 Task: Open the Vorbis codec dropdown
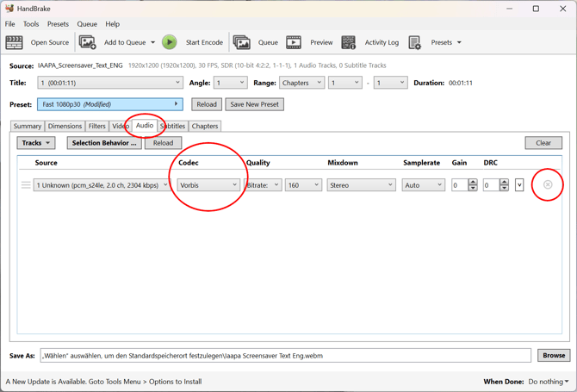[x=208, y=184]
